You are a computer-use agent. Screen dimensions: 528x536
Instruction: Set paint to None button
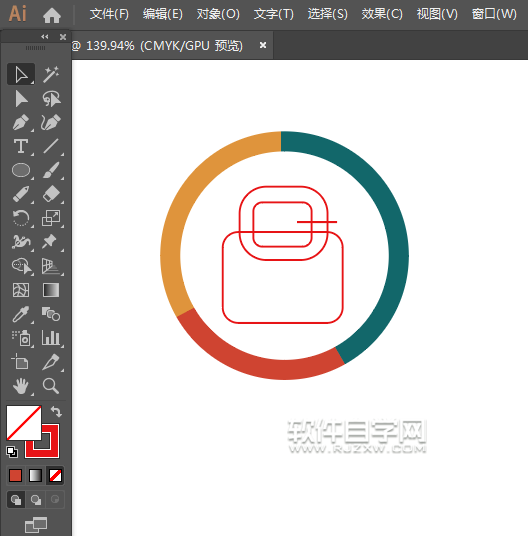point(55,475)
